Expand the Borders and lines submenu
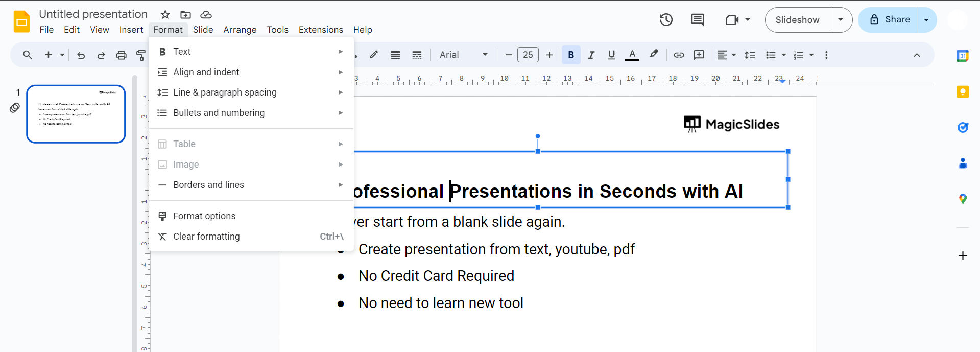This screenshot has height=352, width=980. point(251,185)
